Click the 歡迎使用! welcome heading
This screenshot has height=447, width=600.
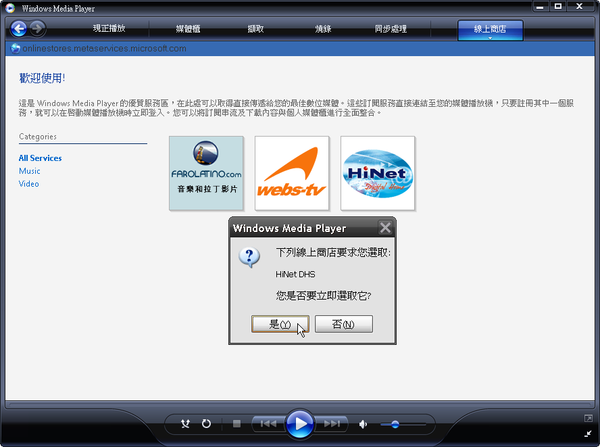42,78
